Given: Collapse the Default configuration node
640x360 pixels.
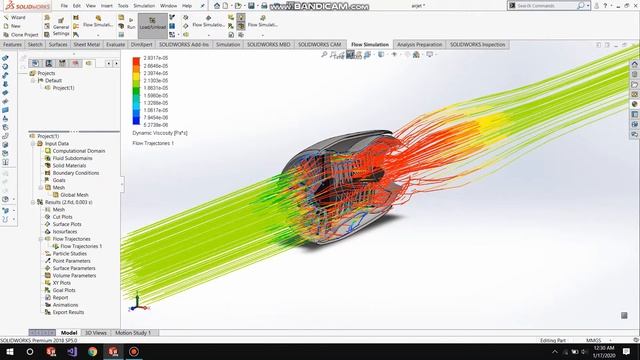Looking at the screenshot, I should 33,81.
